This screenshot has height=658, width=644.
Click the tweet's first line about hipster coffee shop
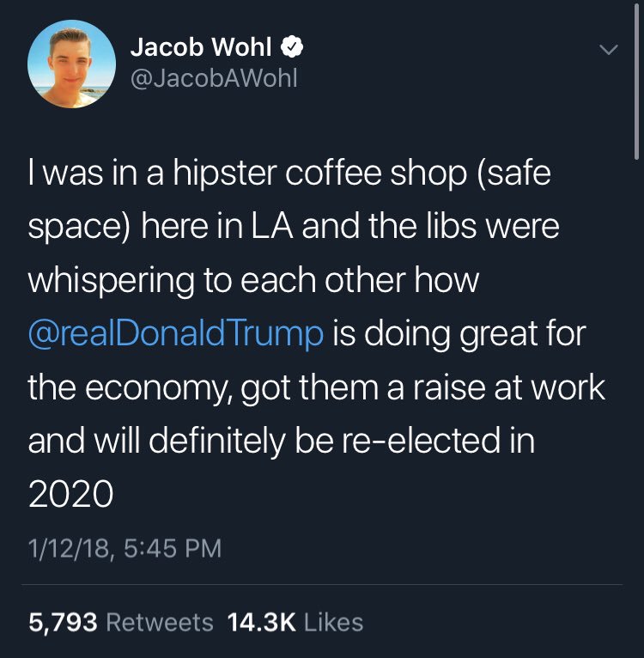click(x=289, y=174)
